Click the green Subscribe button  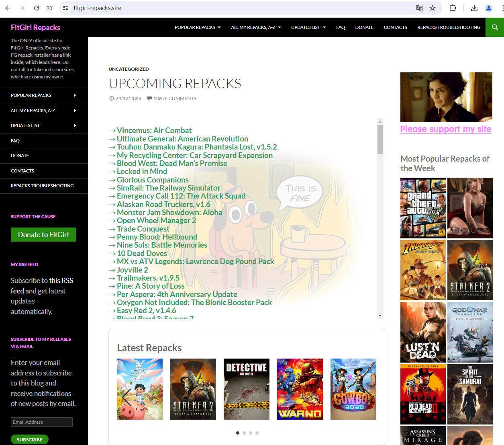30,439
